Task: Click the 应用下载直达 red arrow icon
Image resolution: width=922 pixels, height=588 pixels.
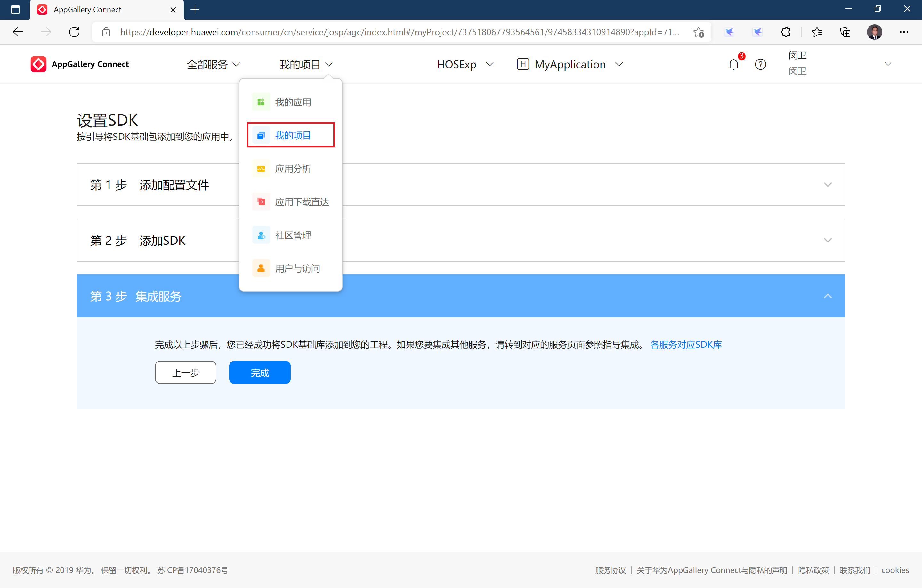Action: (x=261, y=202)
